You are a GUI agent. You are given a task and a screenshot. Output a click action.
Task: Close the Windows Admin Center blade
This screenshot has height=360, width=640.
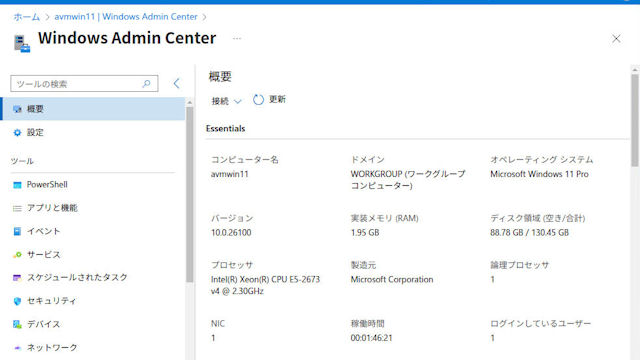point(616,39)
